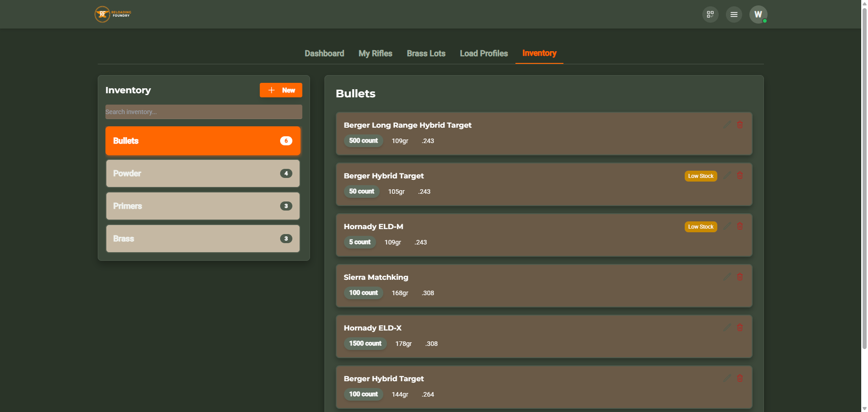Open the W user avatar menu
The width and height of the screenshot is (868, 412).
point(758,14)
